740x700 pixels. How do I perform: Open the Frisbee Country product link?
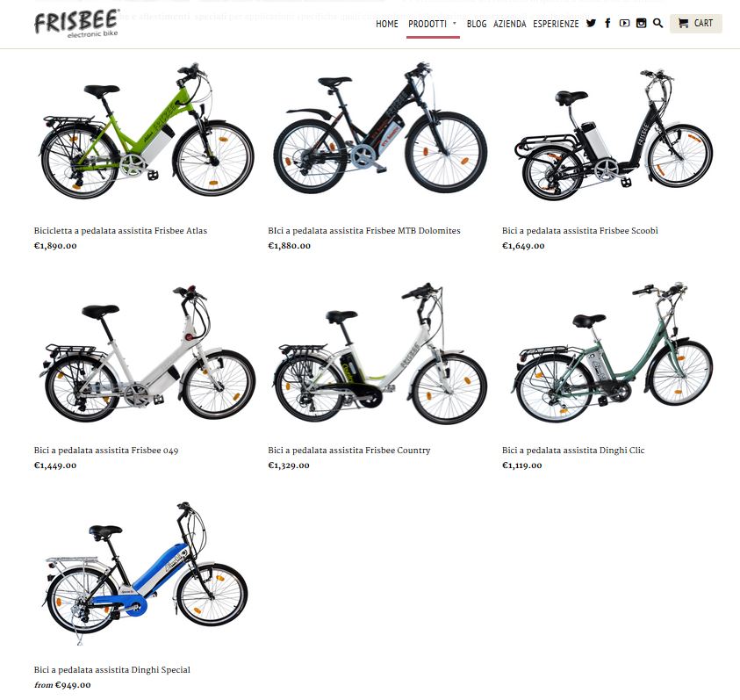[349, 451]
